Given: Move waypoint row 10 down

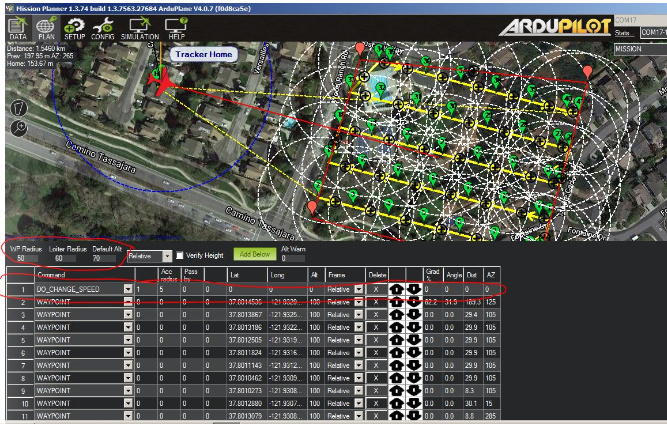Looking at the screenshot, I should pyautogui.click(x=414, y=403).
